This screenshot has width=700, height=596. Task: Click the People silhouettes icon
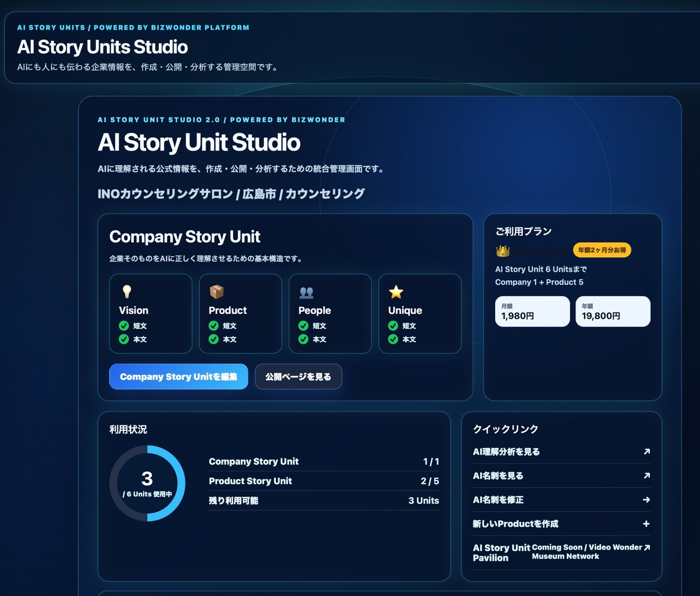[x=306, y=292]
